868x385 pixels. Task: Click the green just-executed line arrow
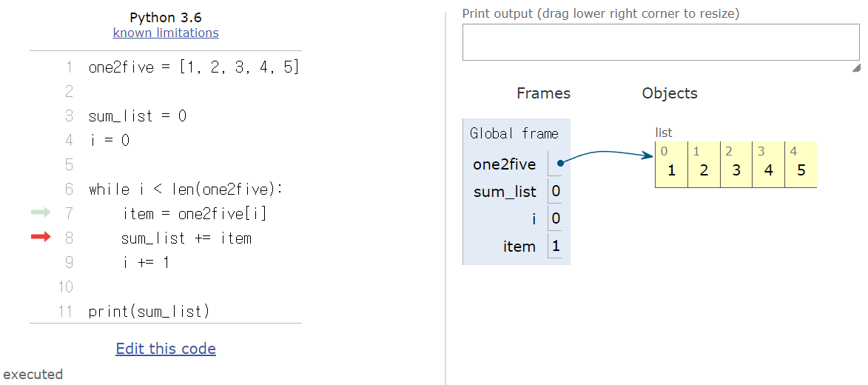click(40, 212)
